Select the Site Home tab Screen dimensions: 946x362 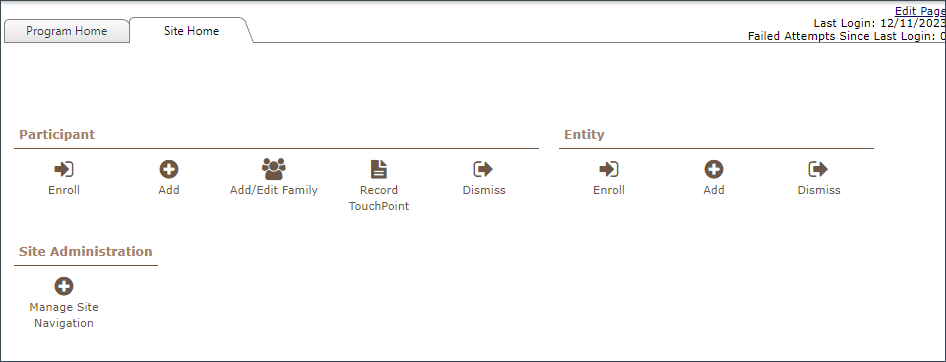191,31
